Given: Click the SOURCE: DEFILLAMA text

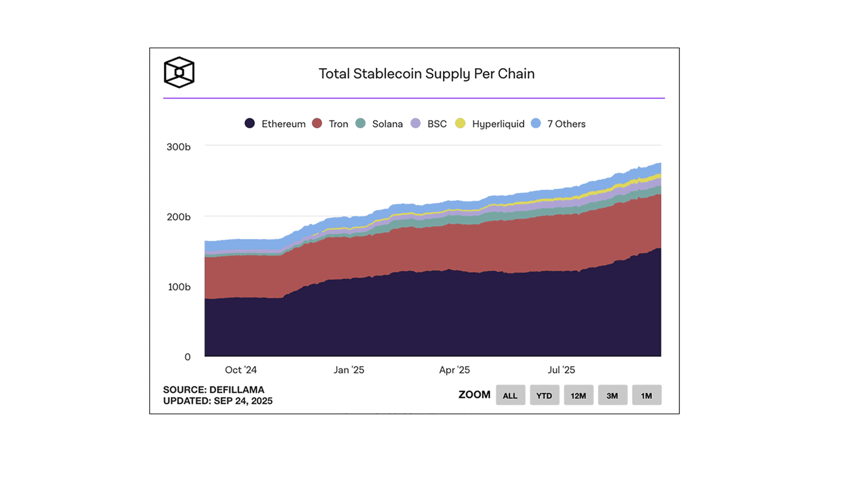Looking at the screenshot, I should pos(213,390).
